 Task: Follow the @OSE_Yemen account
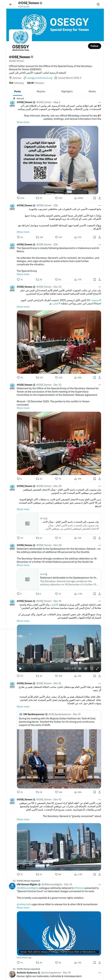(94, 46)
